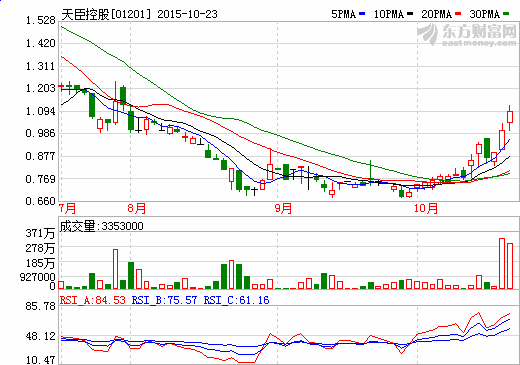
Task: Click the red 20PMA color marker
Action: click(458, 14)
